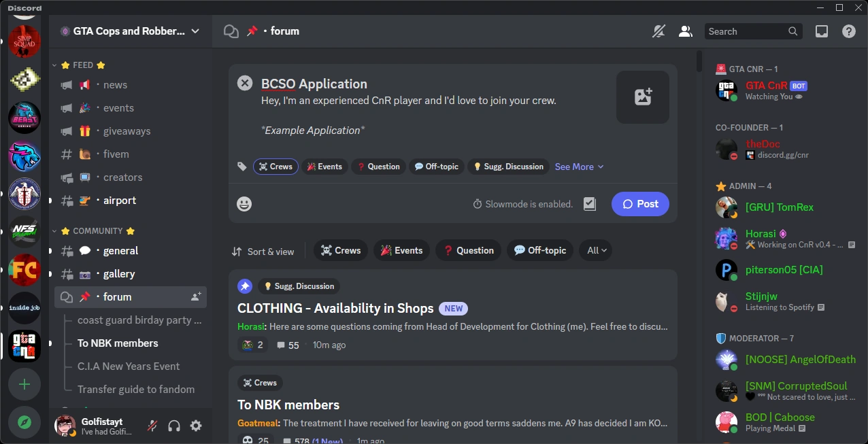Click the Help question mark icon
Screen dimensions: 868x444
point(849,31)
